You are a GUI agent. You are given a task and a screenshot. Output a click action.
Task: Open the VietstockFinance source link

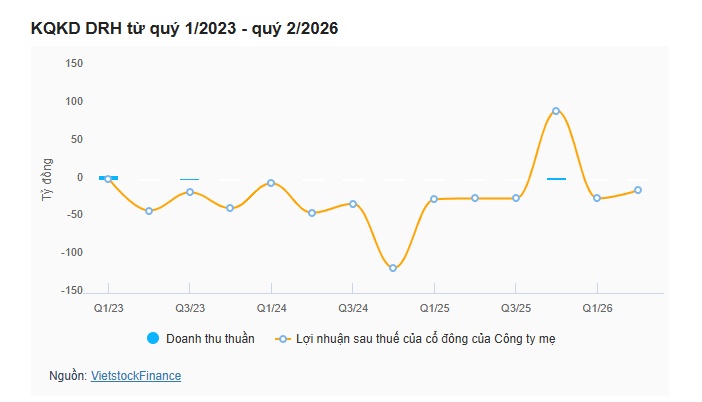(x=136, y=376)
